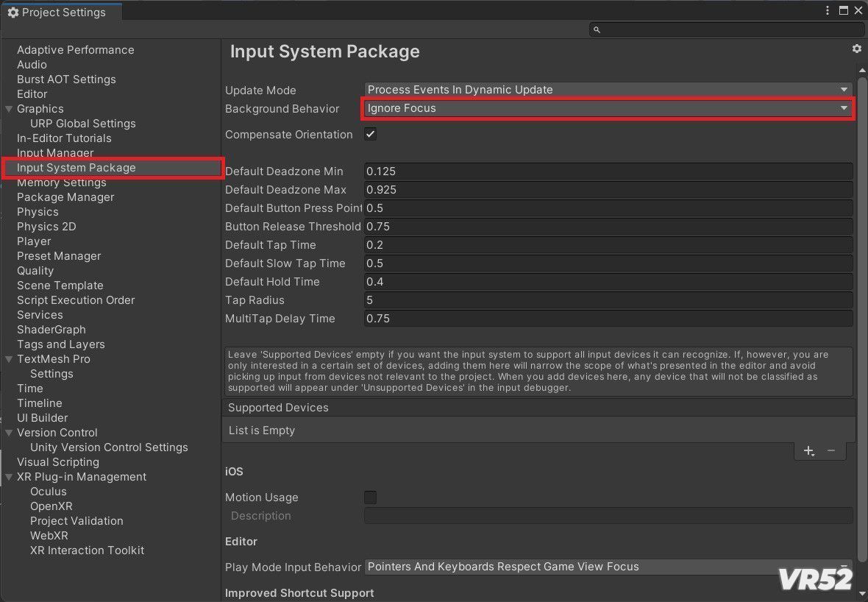
Task: Select Unity Version Control Settings
Action: [x=109, y=447]
